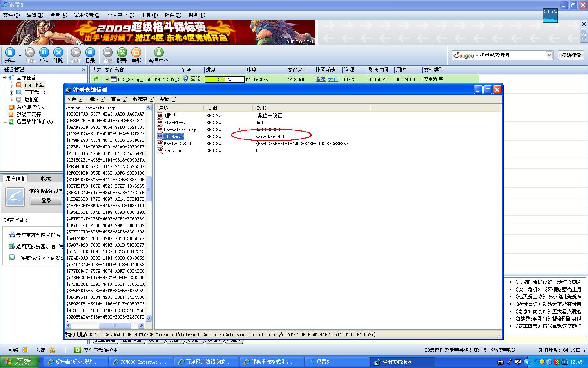
Task: Click the 电影 (Movies) toolbar icon
Action: pyautogui.click(x=136, y=52)
